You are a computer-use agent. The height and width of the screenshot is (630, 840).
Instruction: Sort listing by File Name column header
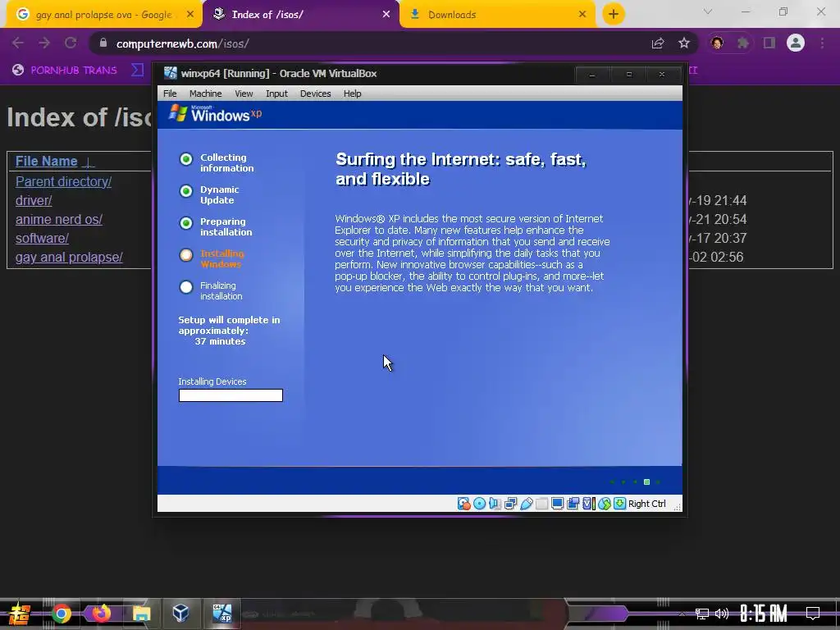pyautogui.click(x=47, y=162)
